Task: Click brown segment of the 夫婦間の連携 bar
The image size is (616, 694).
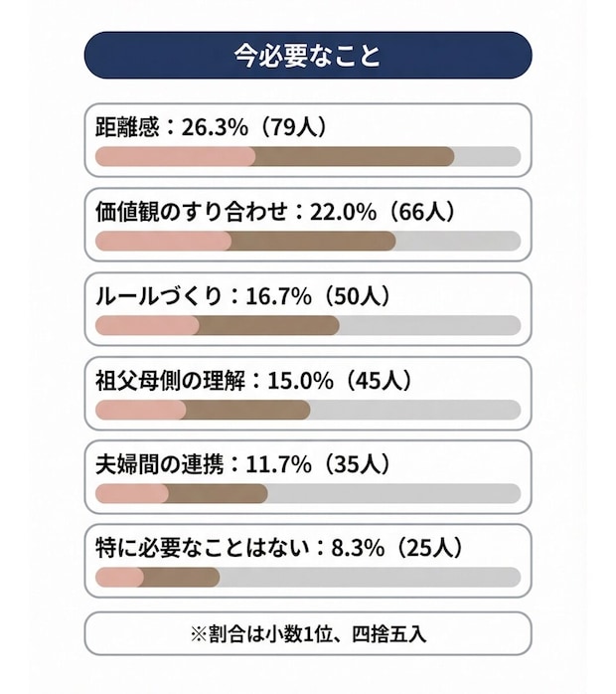Action: (x=218, y=493)
